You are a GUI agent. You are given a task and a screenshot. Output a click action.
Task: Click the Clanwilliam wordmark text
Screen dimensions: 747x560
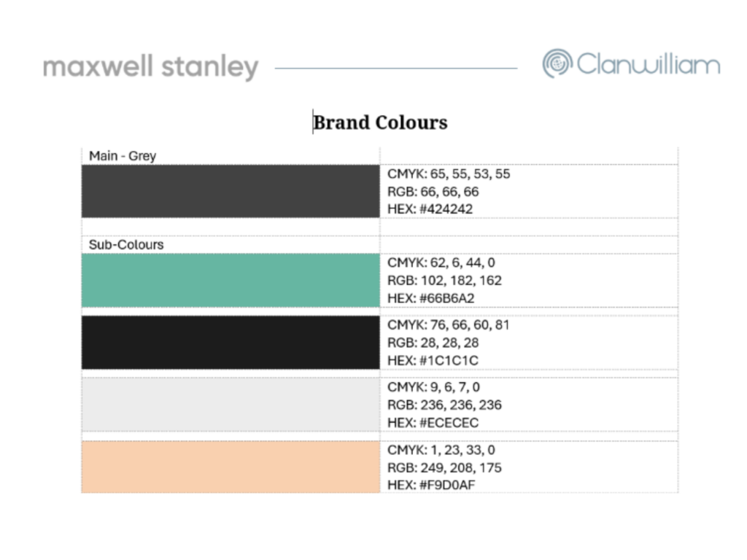(x=648, y=64)
